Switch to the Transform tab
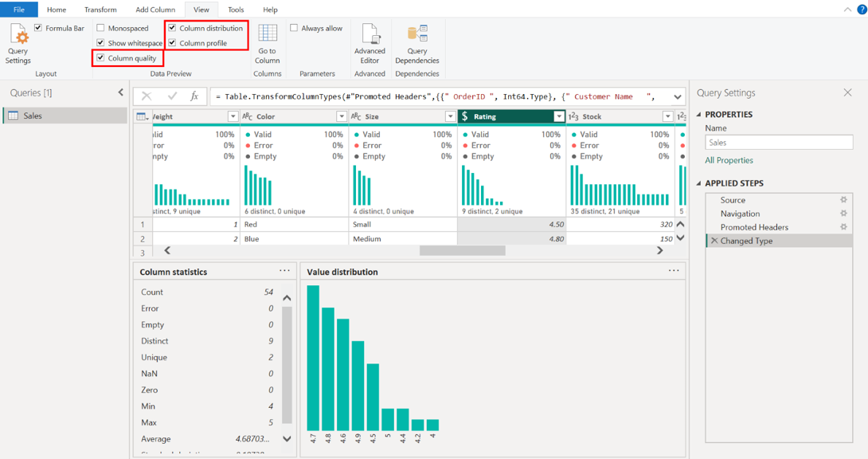 [x=100, y=10]
